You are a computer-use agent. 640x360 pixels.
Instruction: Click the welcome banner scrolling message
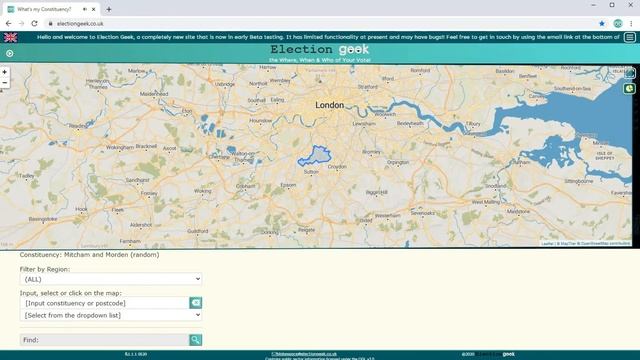[328, 37]
